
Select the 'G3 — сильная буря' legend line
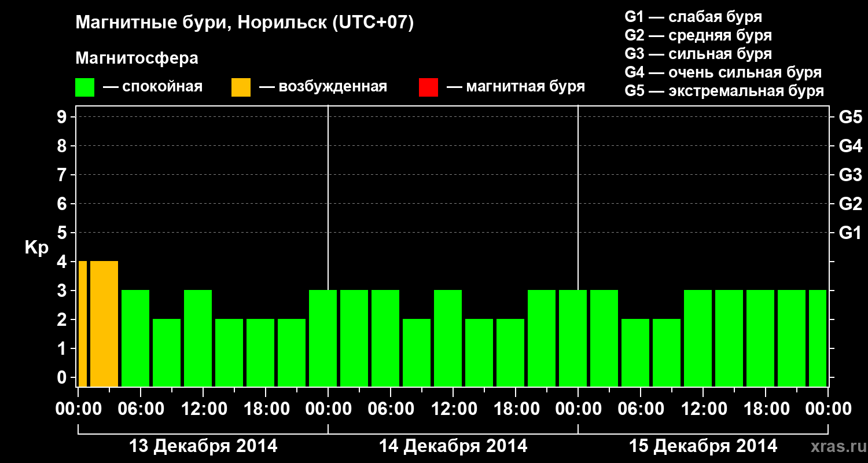[x=698, y=54]
